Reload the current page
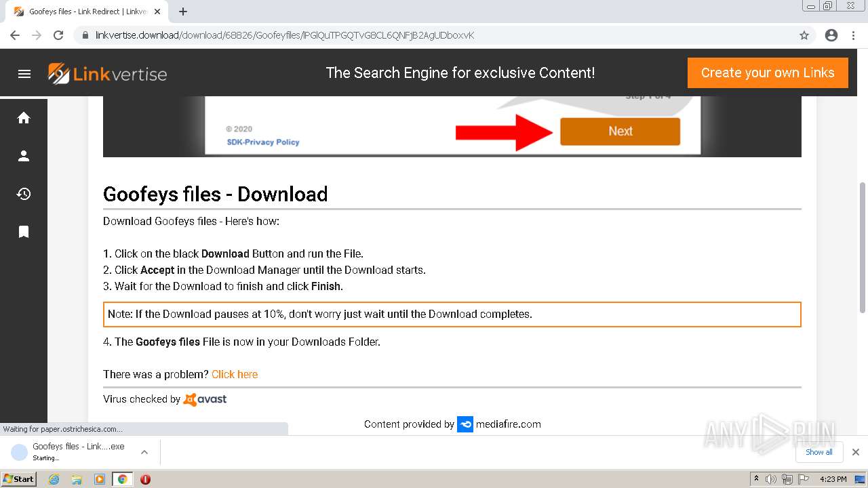The image size is (868, 488). tap(58, 35)
